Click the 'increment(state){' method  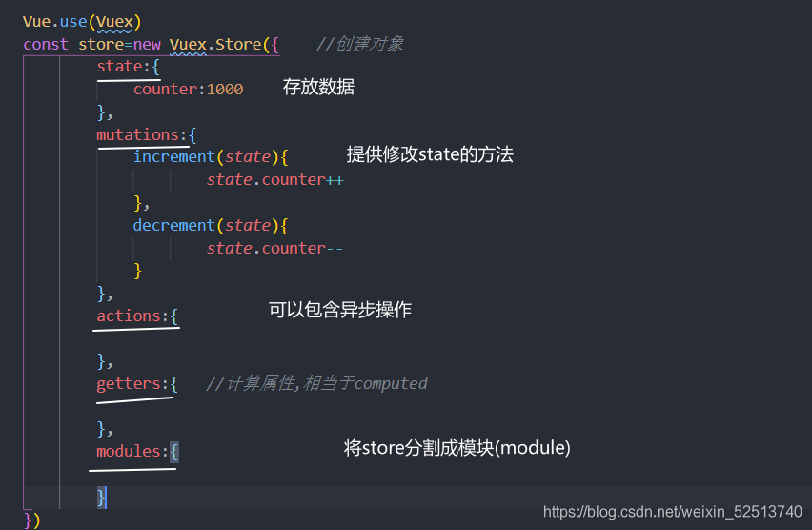pos(211,157)
